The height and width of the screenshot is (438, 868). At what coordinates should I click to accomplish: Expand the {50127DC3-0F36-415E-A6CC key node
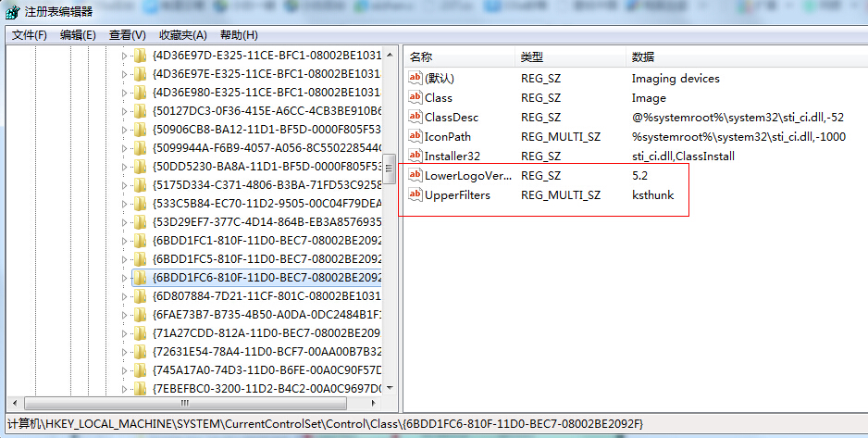tap(126, 111)
